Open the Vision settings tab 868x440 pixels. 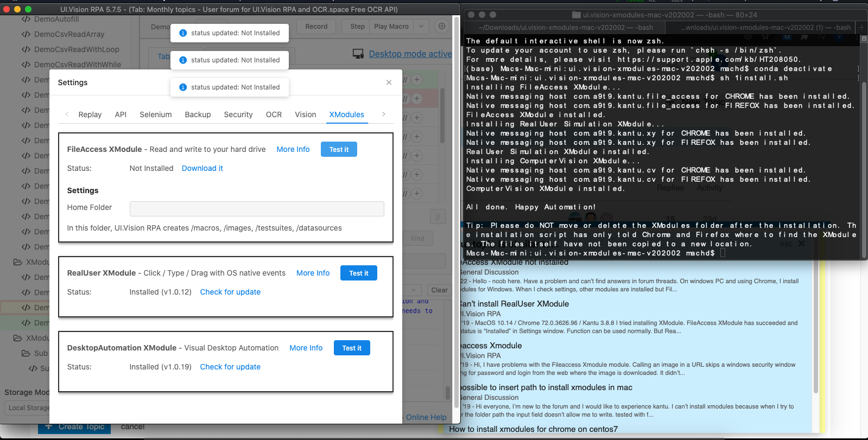pos(305,114)
